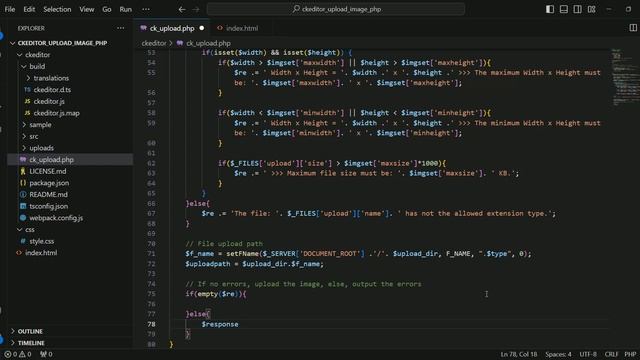Screen dimensions: 640x360
Task: Click ck_upload.php in the breadcrumb path
Action: 208,43
